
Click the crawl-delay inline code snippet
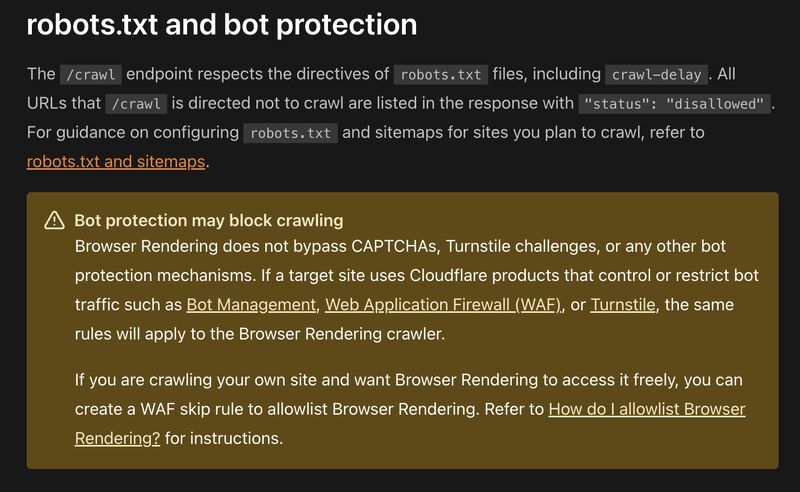(x=656, y=75)
